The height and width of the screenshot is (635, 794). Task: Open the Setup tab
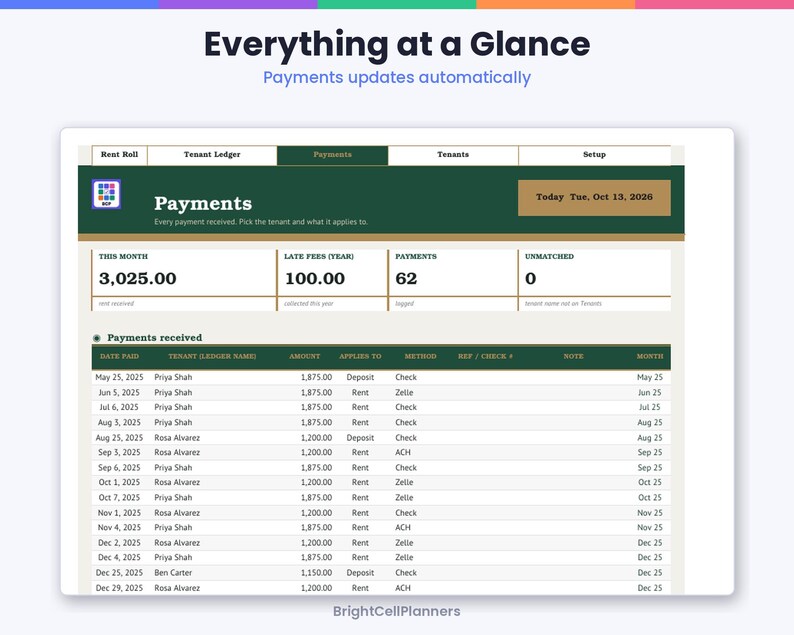(594, 155)
